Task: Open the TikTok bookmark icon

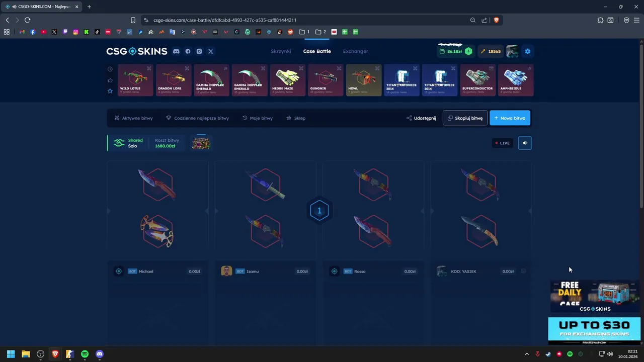Action: point(97,32)
